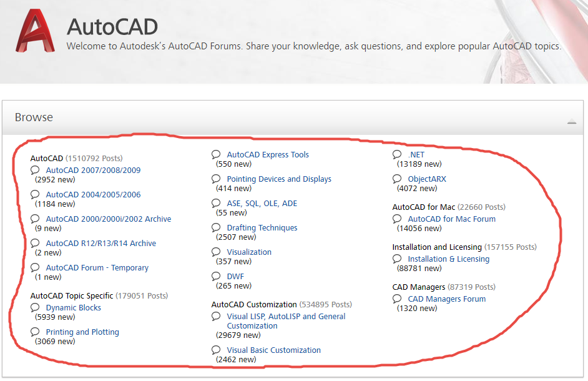Viewport: 588px width, 381px height.
Task: Click speech bubble beside Visual Basic Customization
Action: (215, 350)
